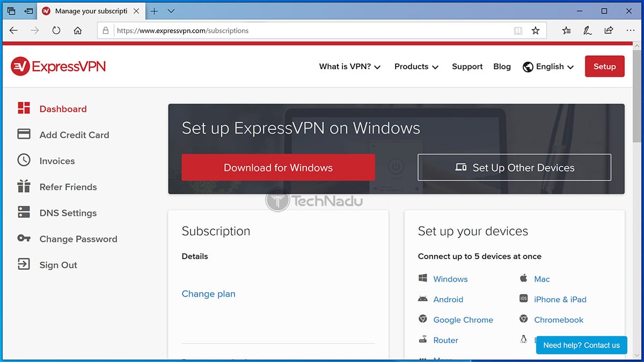644x362 pixels.
Task: Click the server icon beside DNS Settings
Action: 24,212
